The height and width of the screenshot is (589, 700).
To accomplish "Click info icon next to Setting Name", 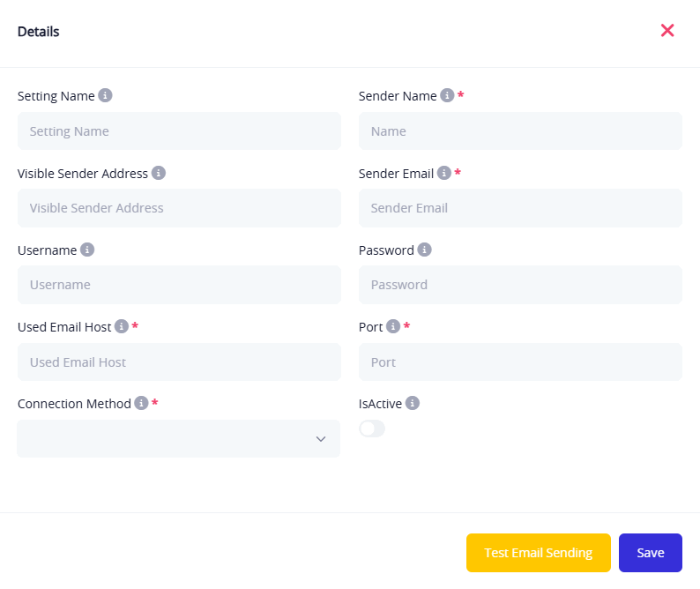I will 105,95.
